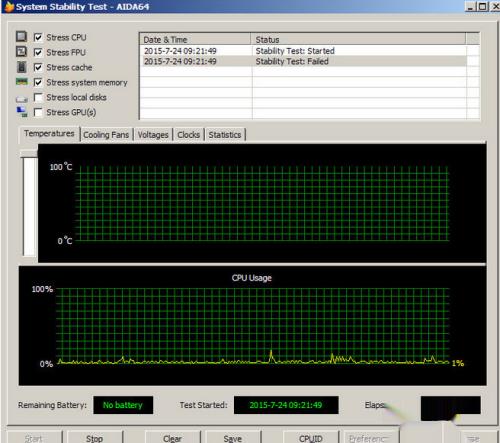This screenshot has width=500, height=443.
Task: Switch to the Voltages tab
Action: pos(153,135)
